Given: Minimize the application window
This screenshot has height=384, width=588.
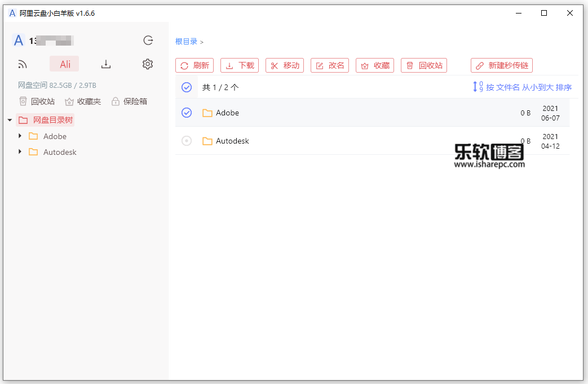Looking at the screenshot, I should [519, 13].
